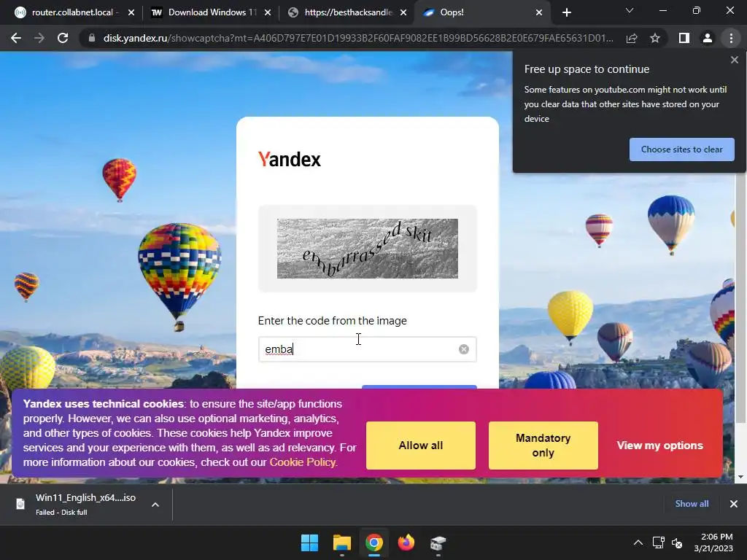Close the Oops! tab
Screen dimensions: 747x560
pyautogui.click(x=539, y=12)
